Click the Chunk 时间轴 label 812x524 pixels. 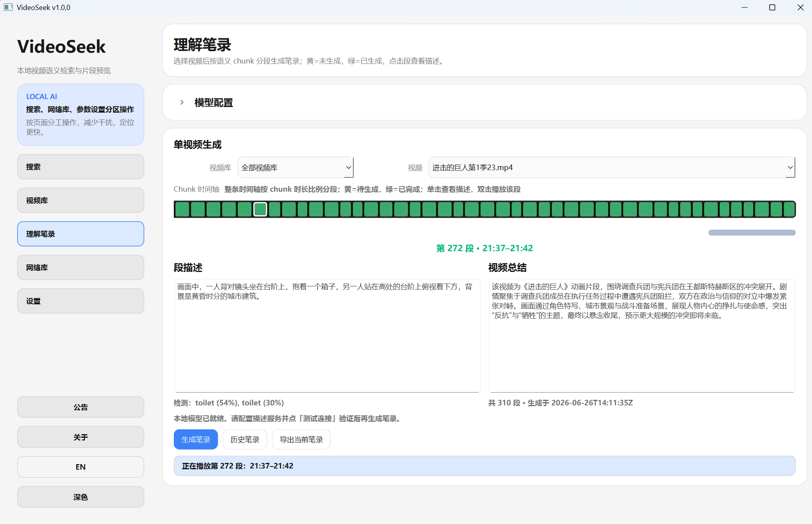196,189
